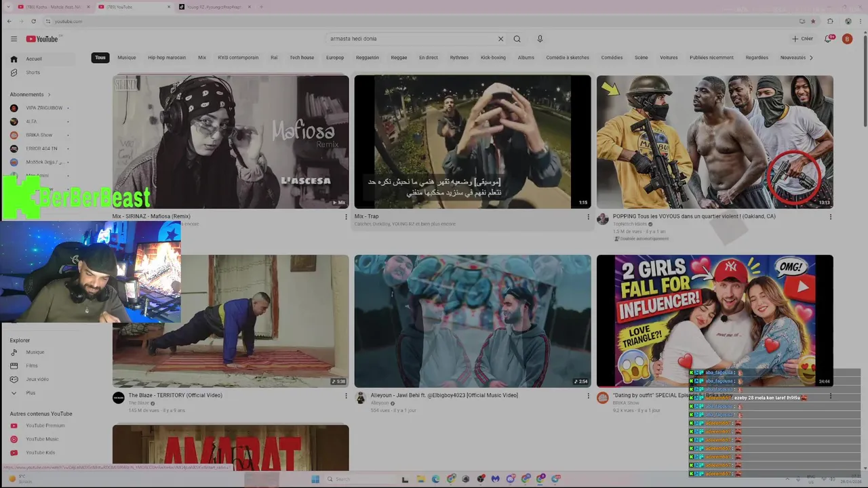
Task: Open the browser tab search dropdown
Action: coord(9,7)
